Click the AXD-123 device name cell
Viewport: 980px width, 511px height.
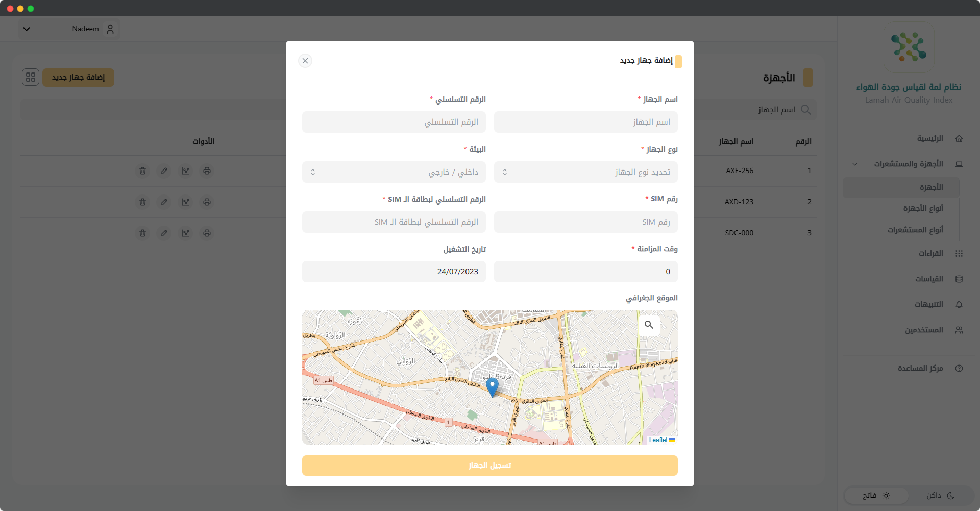pos(739,202)
